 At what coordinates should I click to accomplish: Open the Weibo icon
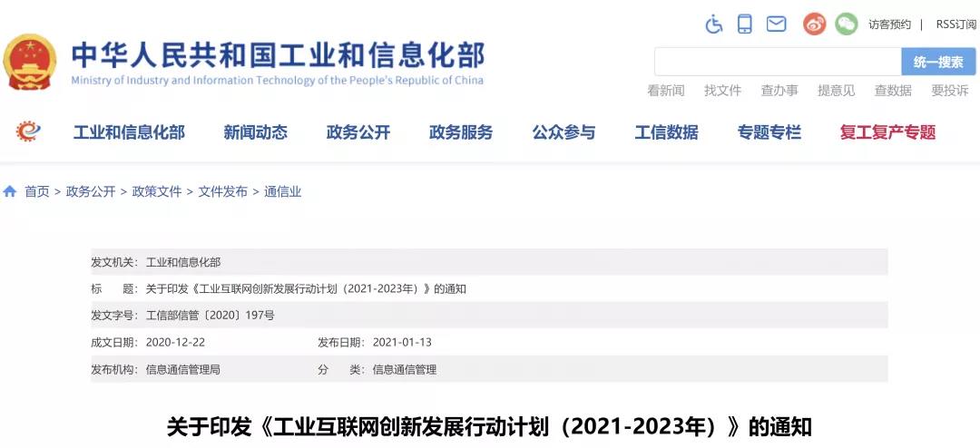pos(814,24)
